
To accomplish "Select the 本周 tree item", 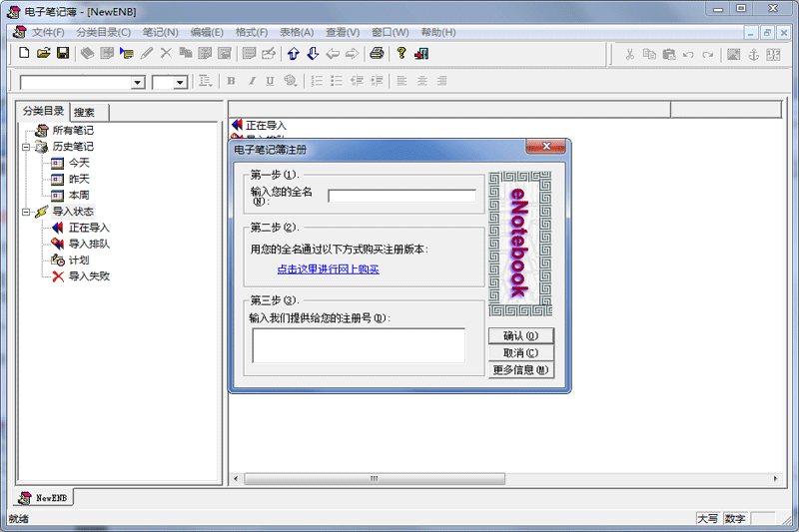I will tap(79, 196).
